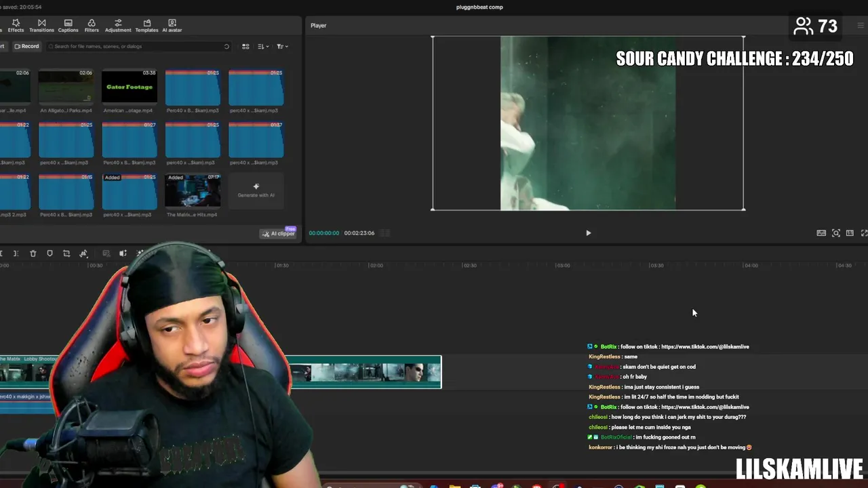The image size is (868, 488).
Task: Open the preview quality Full icon
Action: pyautogui.click(x=821, y=233)
